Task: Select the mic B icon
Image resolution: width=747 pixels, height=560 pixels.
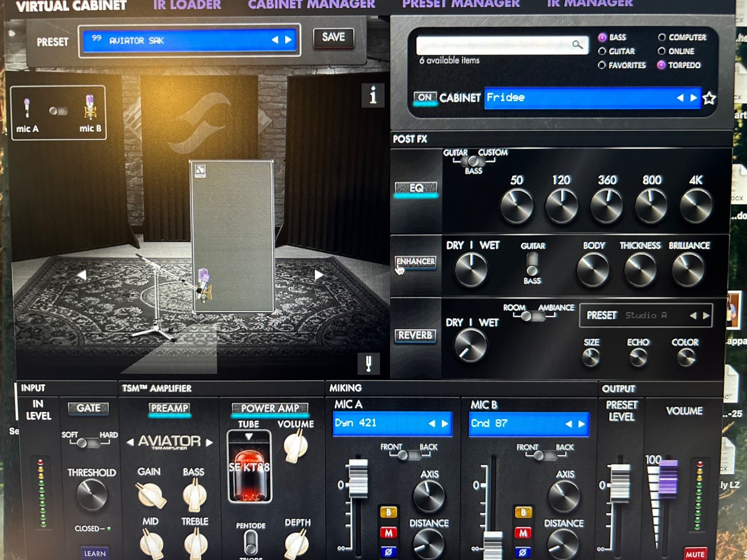Action: [x=90, y=107]
